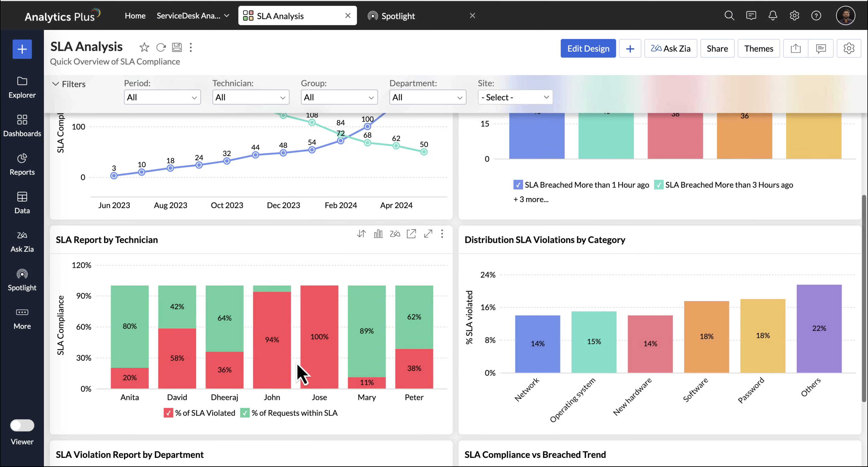Toggle the Viewer mode switch
Screen dimensions: 868x467
tap(22, 425)
